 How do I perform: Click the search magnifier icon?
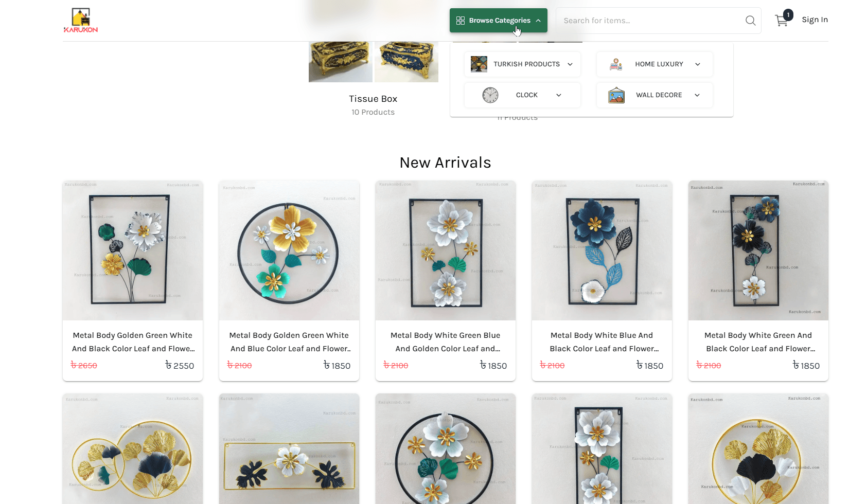tap(750, 21)
